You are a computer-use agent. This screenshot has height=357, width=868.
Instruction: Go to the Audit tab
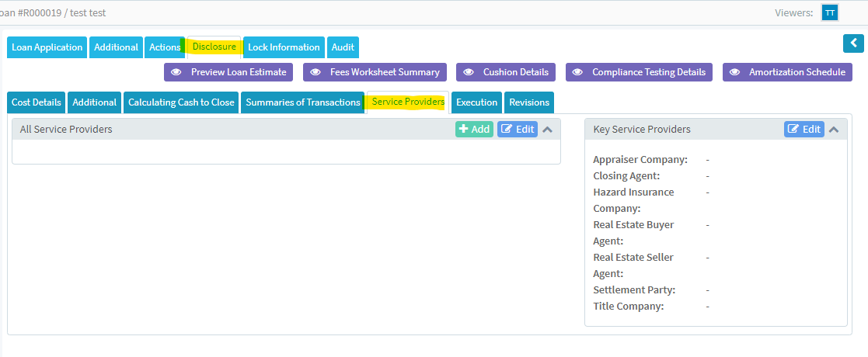click(x=343, y=47)
